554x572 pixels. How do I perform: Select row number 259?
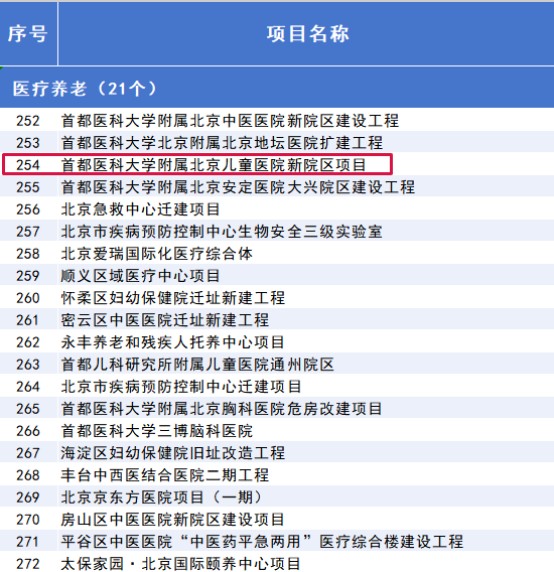tap(28, 276)
